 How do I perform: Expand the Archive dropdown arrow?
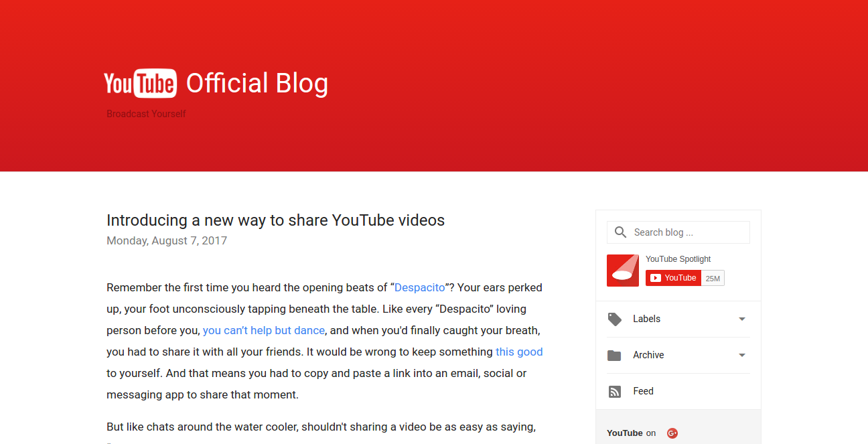coord(741,356)
